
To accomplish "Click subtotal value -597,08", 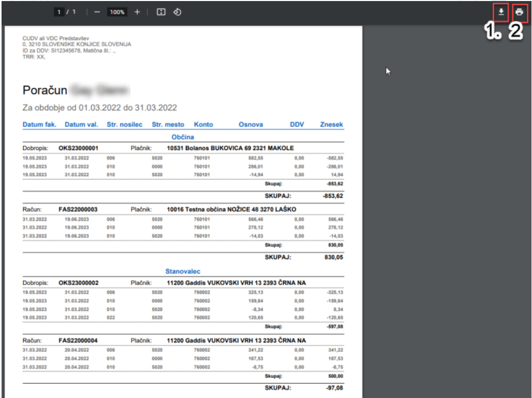I will click(x=335, y=327).
